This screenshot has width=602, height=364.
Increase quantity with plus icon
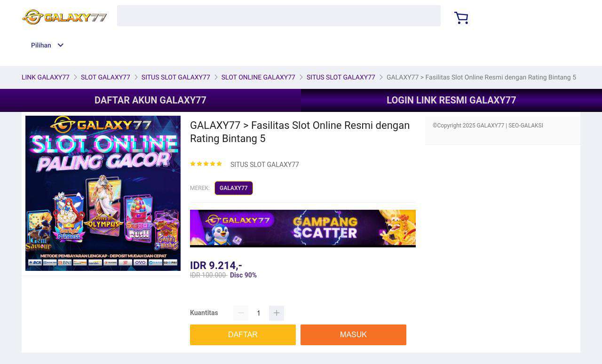277,313
